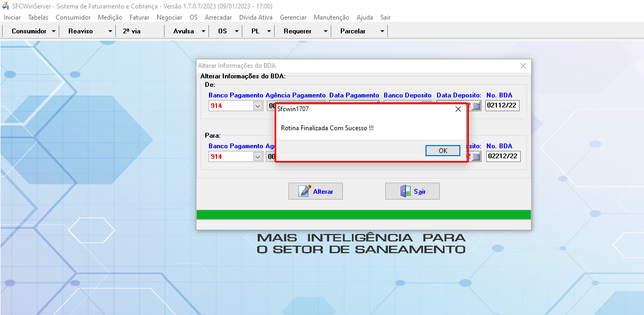Close the Sfcwin1707 message box with X

tap(458, 109)
